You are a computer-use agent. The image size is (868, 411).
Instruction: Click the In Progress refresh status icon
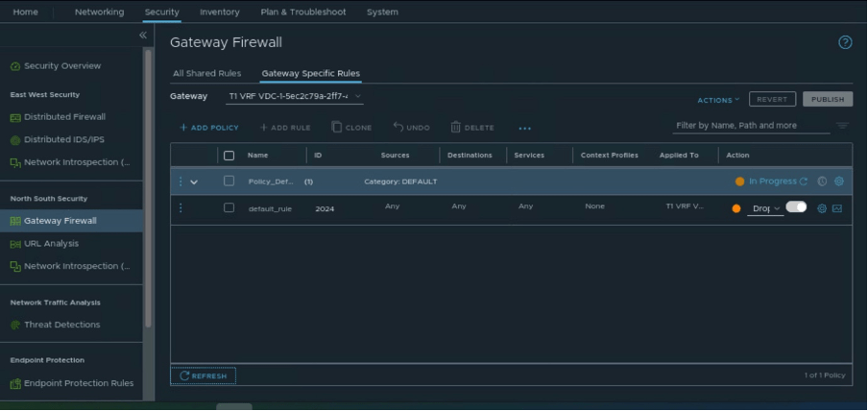click(804, 181)
